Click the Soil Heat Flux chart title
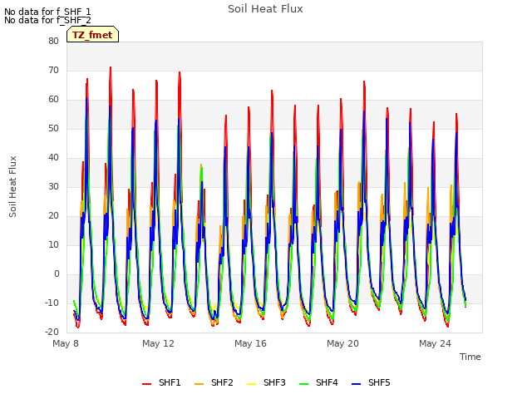This screenshot has height=399, width=532. (x=265, y=9)
